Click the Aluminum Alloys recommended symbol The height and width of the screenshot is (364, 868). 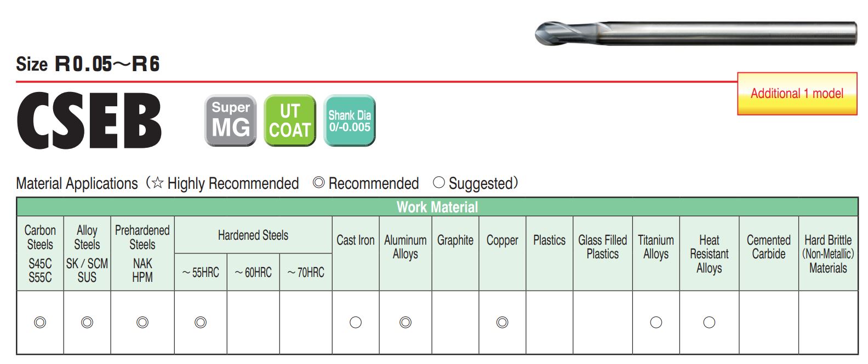406,322
